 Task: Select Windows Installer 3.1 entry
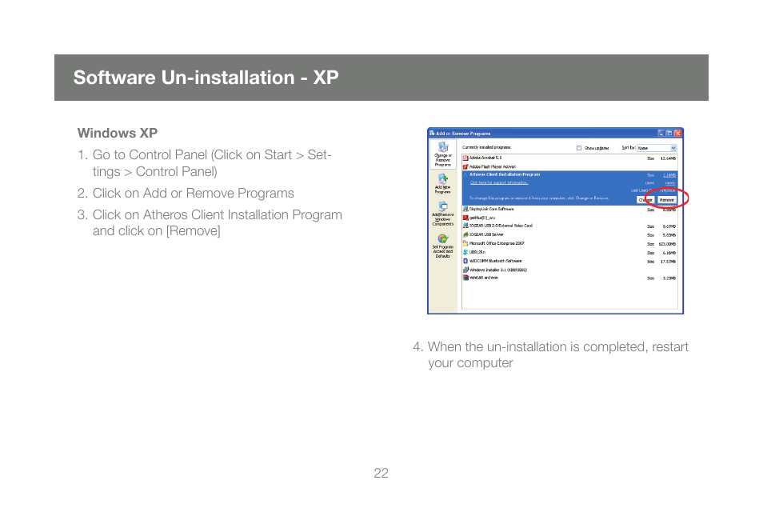(x=569, y=270)
